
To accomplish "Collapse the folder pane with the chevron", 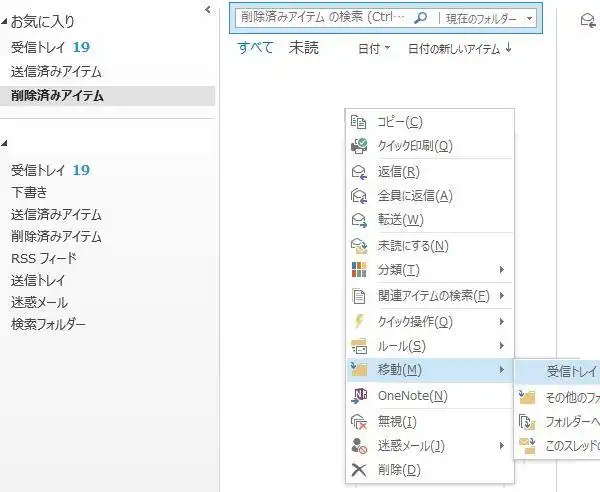I will [208, 10].
